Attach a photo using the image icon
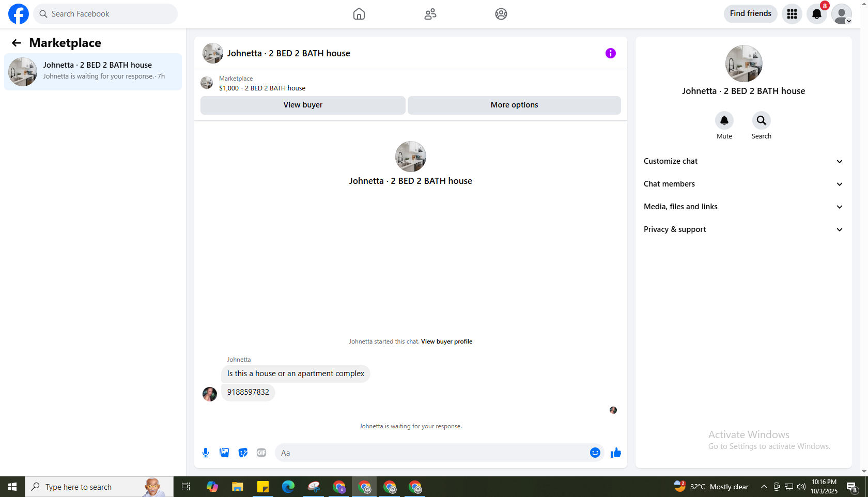This screenshot has height=497, width=868. [x=224, y=453]
